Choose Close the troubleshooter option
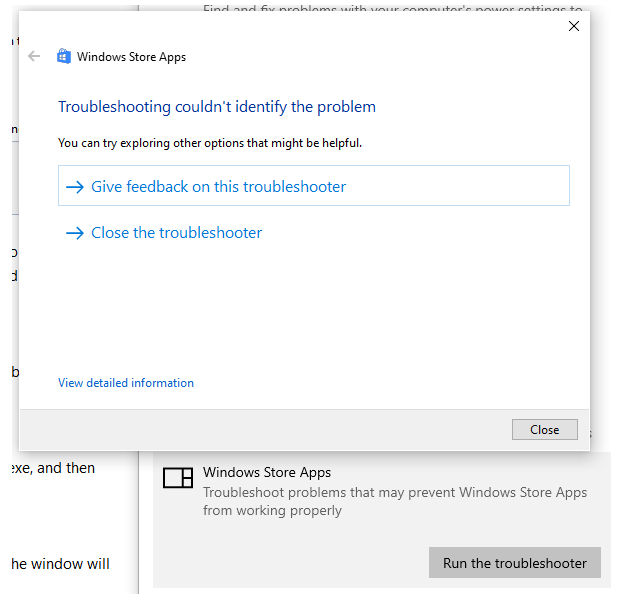The image size is (620, 606). (x=176, y=233)
